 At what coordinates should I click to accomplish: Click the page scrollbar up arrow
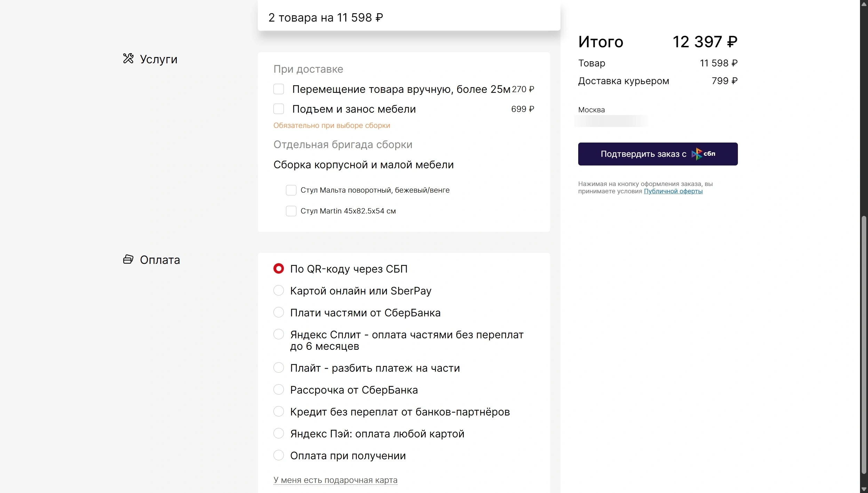click(x=864, y=4)
